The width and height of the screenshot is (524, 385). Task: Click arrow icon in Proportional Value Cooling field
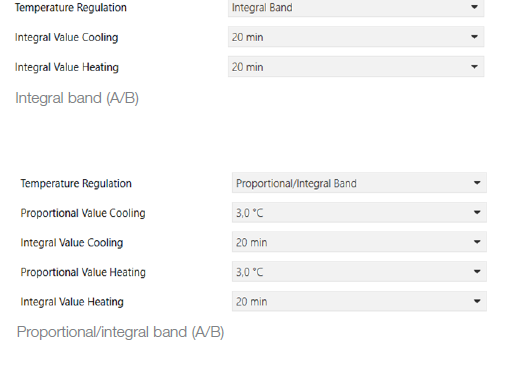tap(477, 212)
